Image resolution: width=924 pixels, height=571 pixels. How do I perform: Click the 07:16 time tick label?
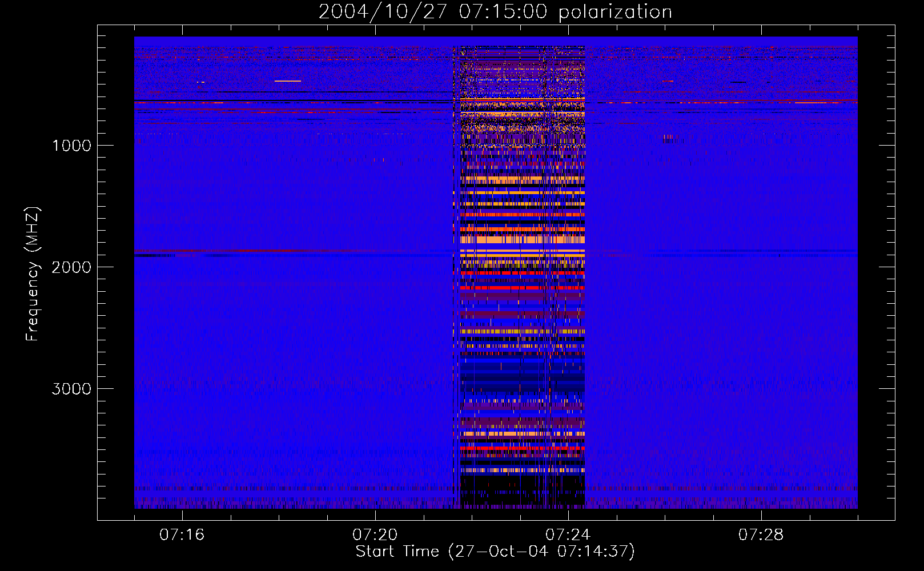click(182, 535)
